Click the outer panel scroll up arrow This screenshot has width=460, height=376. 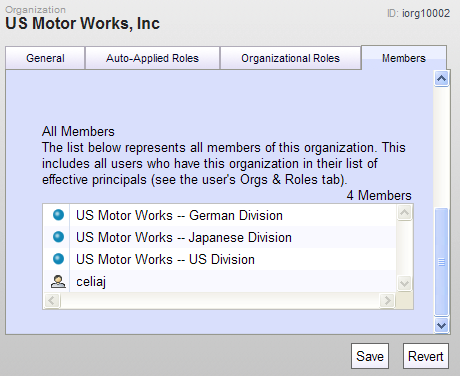[441, 79]
